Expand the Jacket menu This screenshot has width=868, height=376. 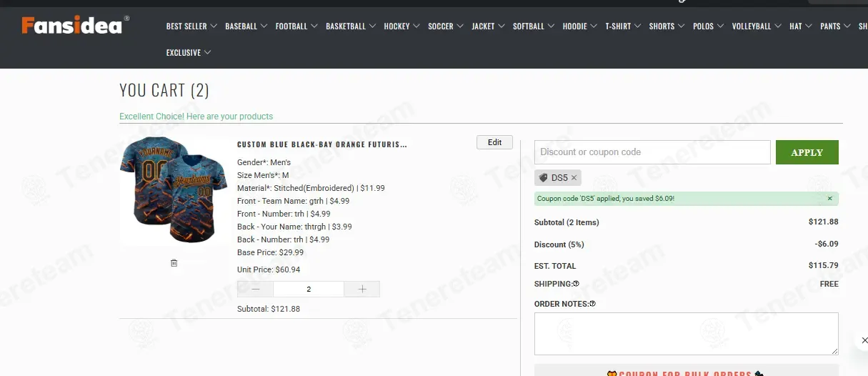coord(488,26)
